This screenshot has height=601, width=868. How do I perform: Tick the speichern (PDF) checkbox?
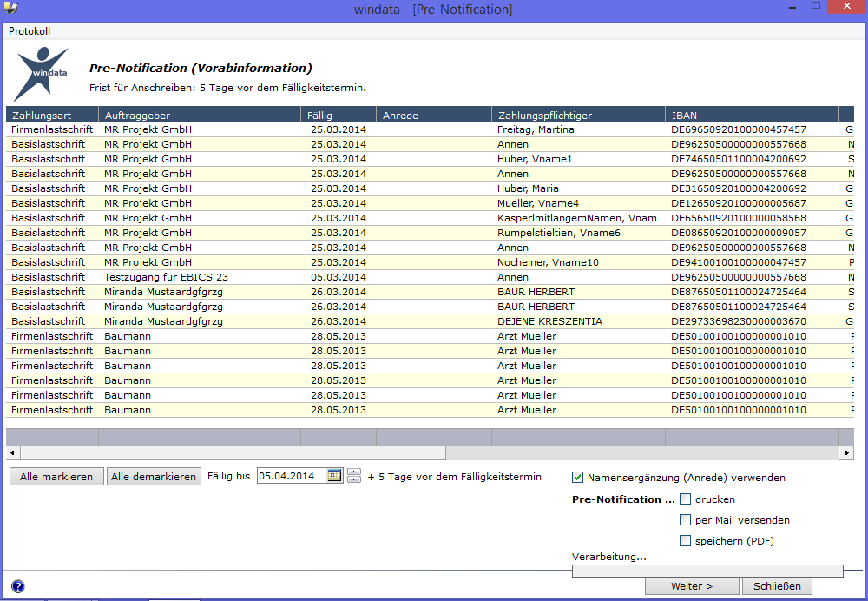coord(686,541)
